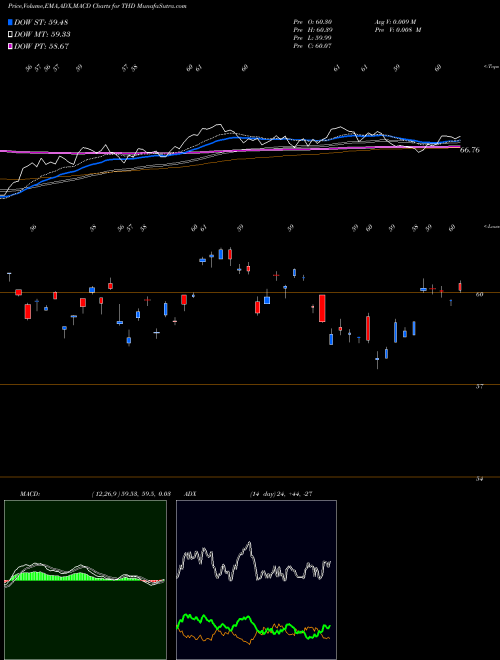Click the ADX (14 day) values text
Viewport: 500px width, 660px height.
tap(281, 494)
